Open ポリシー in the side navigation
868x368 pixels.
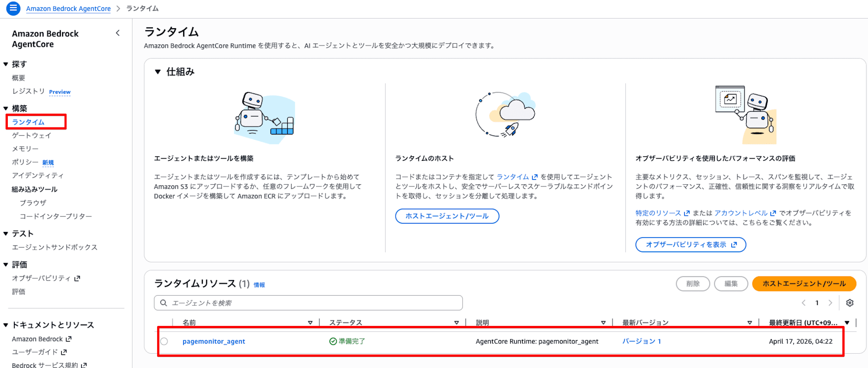coord(25,162)
